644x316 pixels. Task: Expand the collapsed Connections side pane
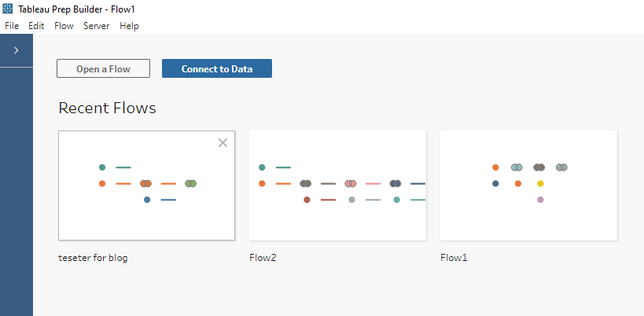16,50
